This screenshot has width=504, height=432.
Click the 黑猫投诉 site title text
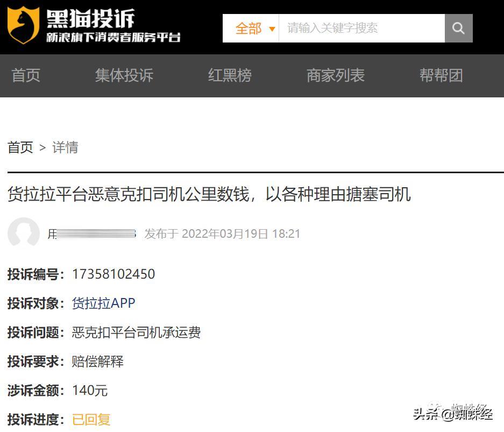pos(90,19)
